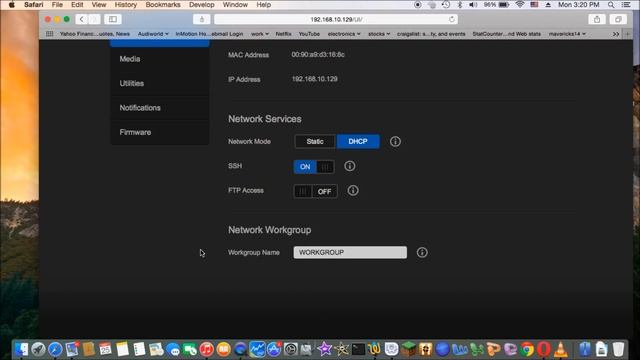
Task: Open VLC cone icon in Dock
Action: 561,349
